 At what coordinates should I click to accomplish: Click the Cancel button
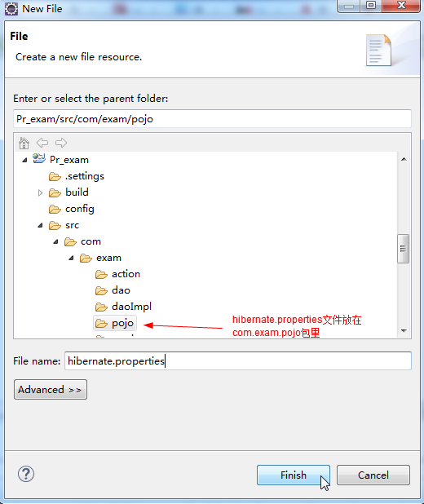(373, 475)
